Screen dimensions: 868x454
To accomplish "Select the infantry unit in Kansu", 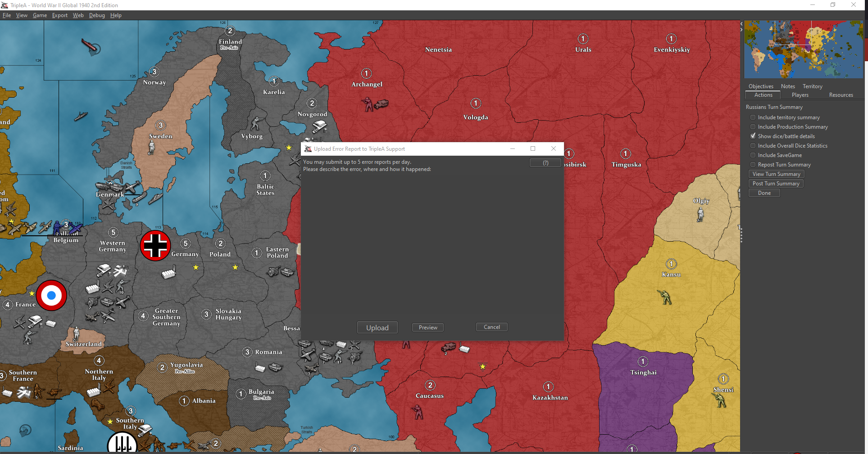I will (x=664, y=297).
